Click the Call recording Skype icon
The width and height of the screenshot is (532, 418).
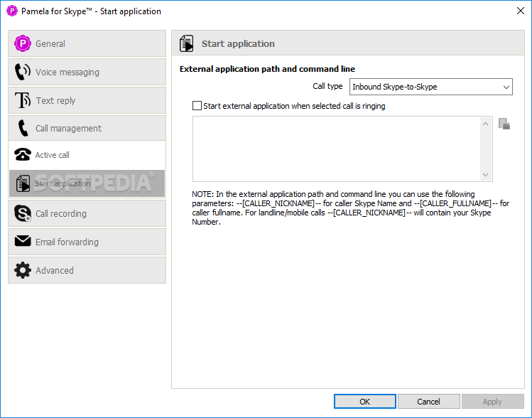23,213
